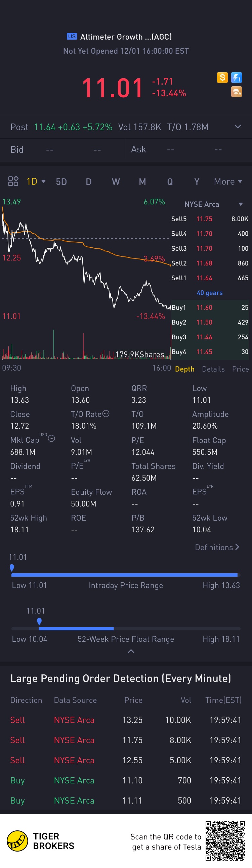252x868 pixels.
Task: Tap the Large Pending Order Detection heading
Action: click(x=120, y=678)
